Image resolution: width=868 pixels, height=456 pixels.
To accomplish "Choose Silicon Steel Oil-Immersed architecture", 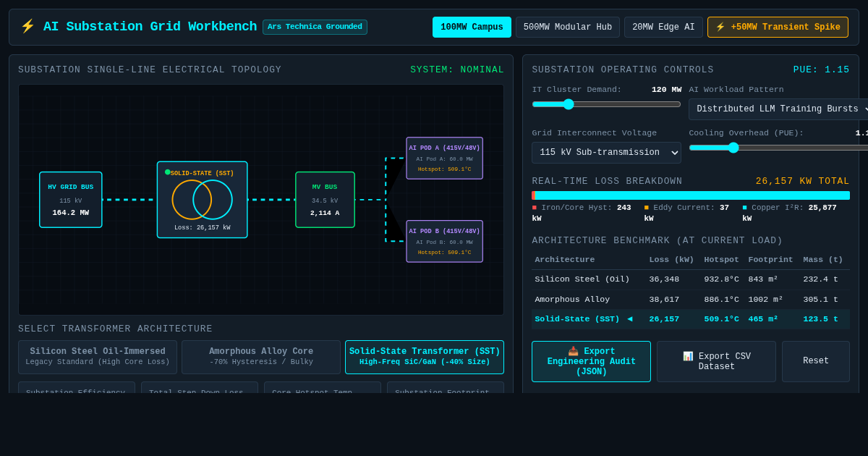I will [98, 357].
